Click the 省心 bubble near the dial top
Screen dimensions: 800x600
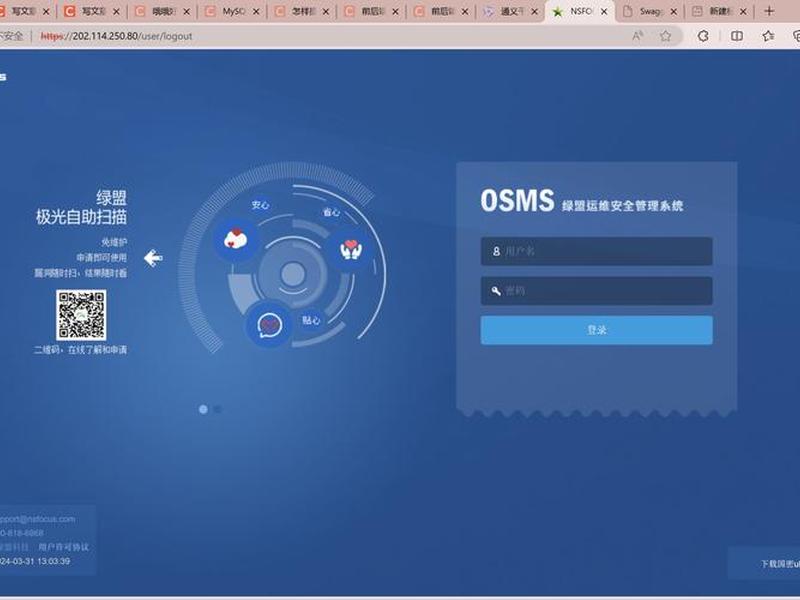(x=331, y=212)
